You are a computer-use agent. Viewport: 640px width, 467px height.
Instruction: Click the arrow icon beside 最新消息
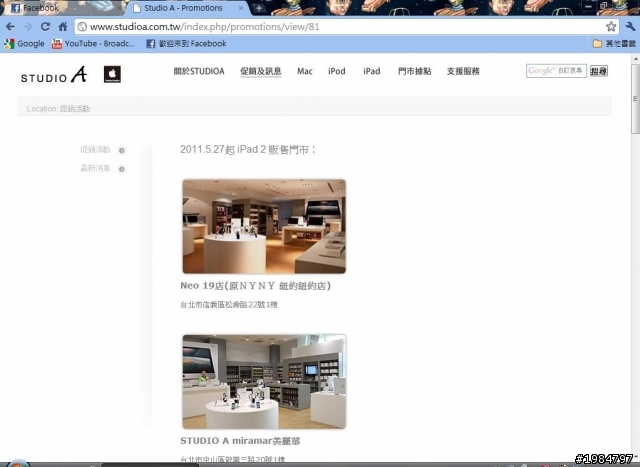(x=122, y=169)
